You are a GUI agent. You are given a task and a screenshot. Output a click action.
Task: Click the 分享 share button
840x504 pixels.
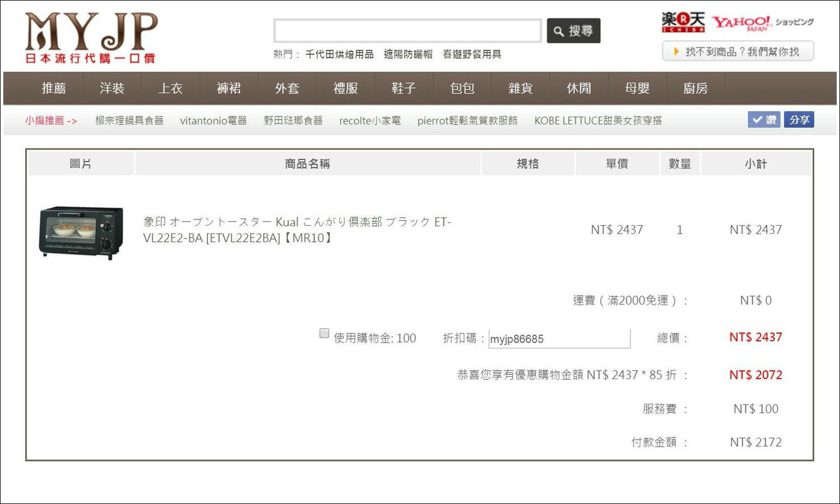799,120
